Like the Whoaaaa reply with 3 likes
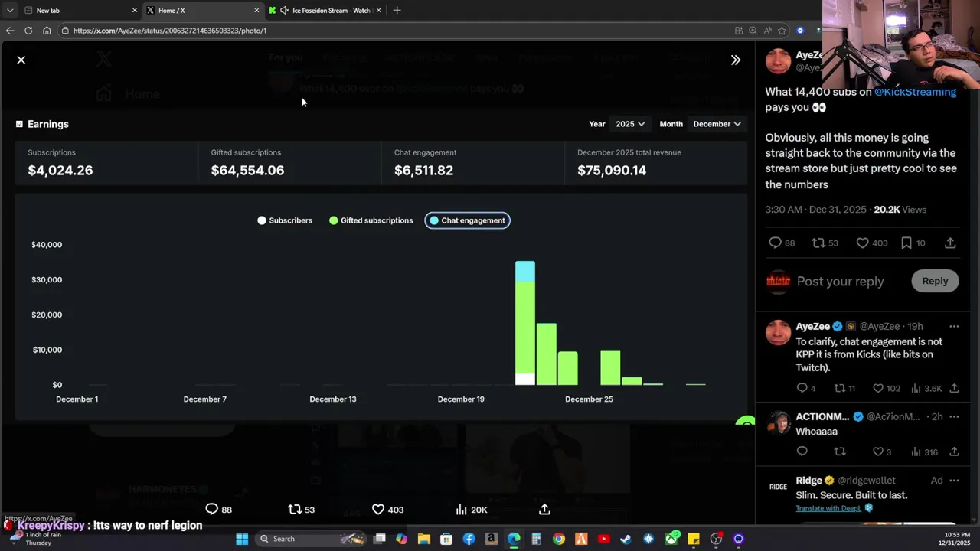The image size is (980, 551). (x=882, y=452)
